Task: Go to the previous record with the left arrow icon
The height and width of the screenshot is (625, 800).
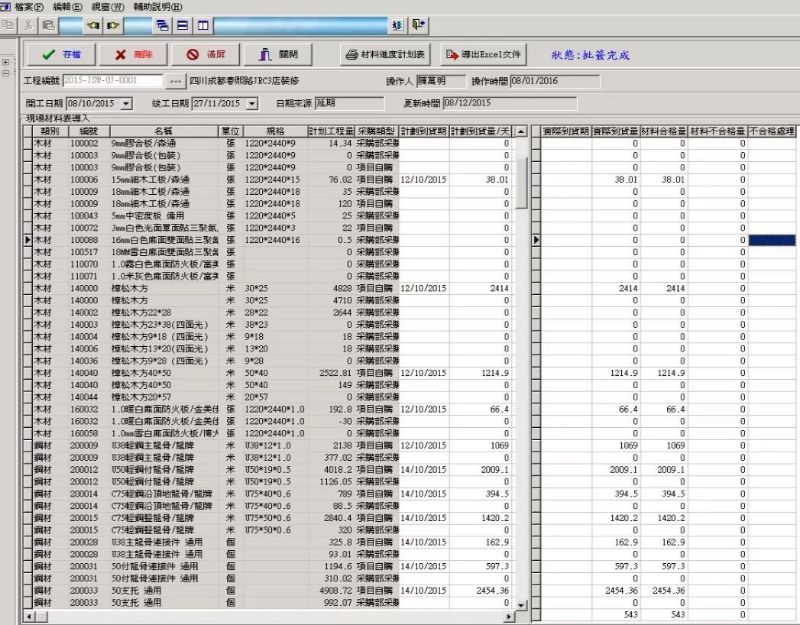Action: pos(93,25)
